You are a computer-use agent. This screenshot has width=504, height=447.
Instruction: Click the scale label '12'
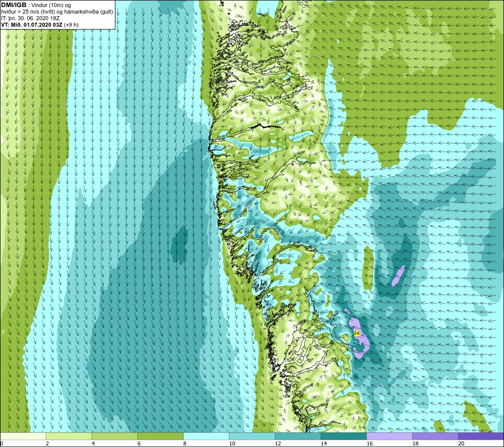pyautogui.click(x=278, y=443)
